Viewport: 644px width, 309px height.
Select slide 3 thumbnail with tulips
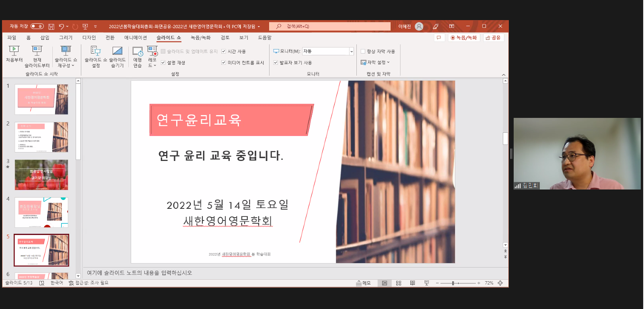point(41,175)
